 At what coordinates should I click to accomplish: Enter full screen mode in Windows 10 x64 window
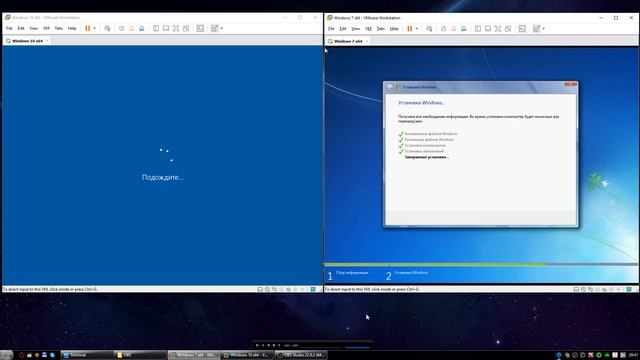pos(176,29)
